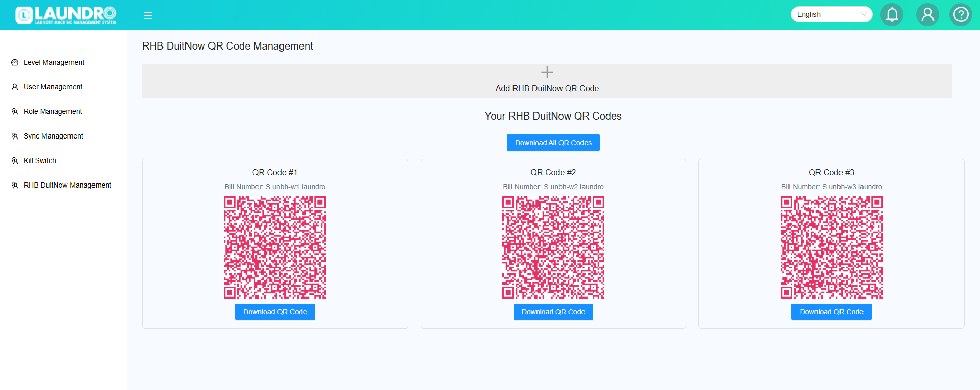The height and width of the screenshot is (390, 980).
Task: Open the notifications bell
Action: (x=892, y=14)
